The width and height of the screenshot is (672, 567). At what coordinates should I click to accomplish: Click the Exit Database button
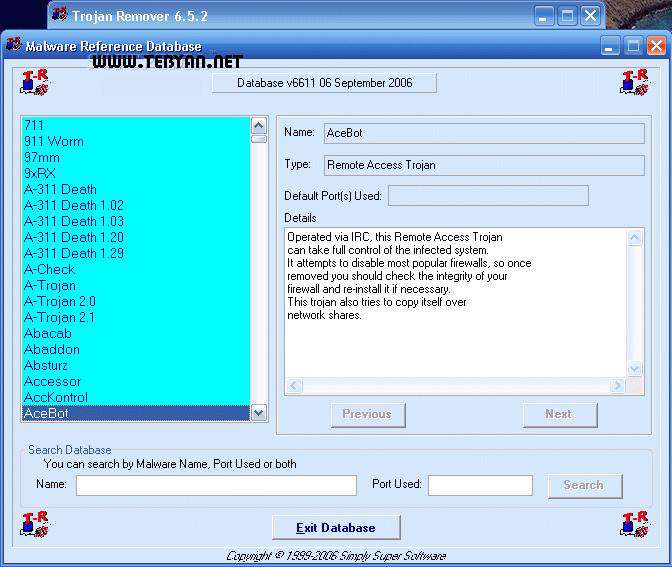click(336, 528)
